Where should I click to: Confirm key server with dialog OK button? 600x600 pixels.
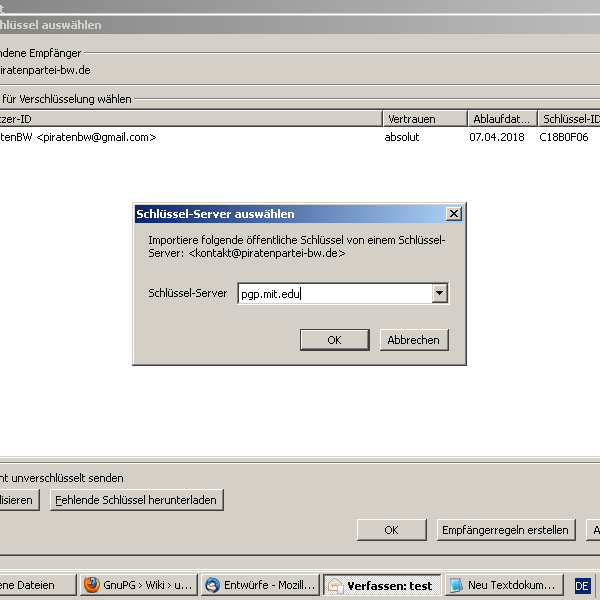click(334, 340)
